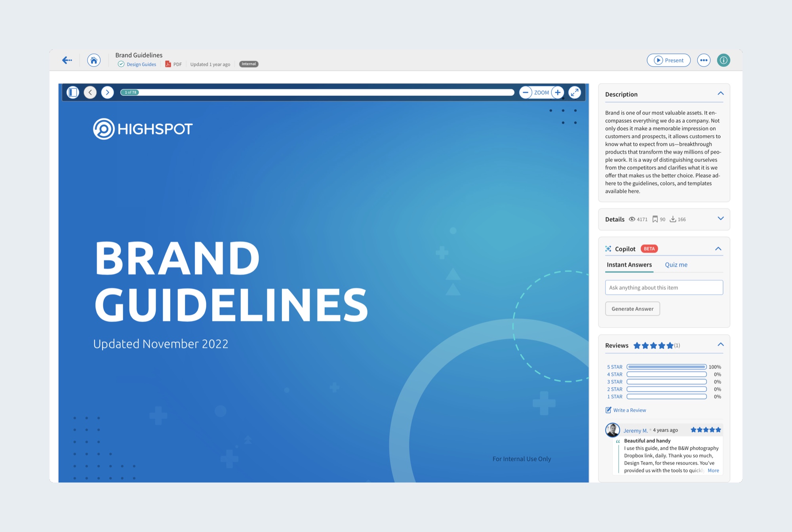Click the Updated 1 year ago text
This screenshot has height=532, width=792.
click(x=210, y=64)
